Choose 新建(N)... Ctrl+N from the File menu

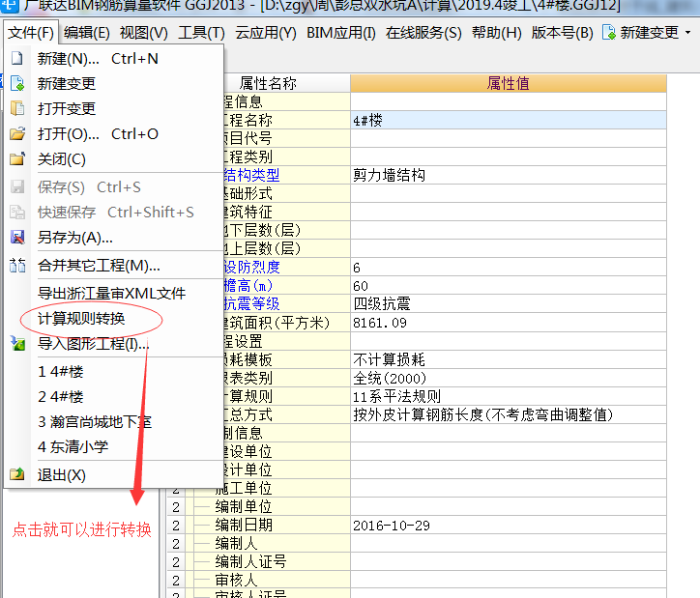[x=114, y=58]
